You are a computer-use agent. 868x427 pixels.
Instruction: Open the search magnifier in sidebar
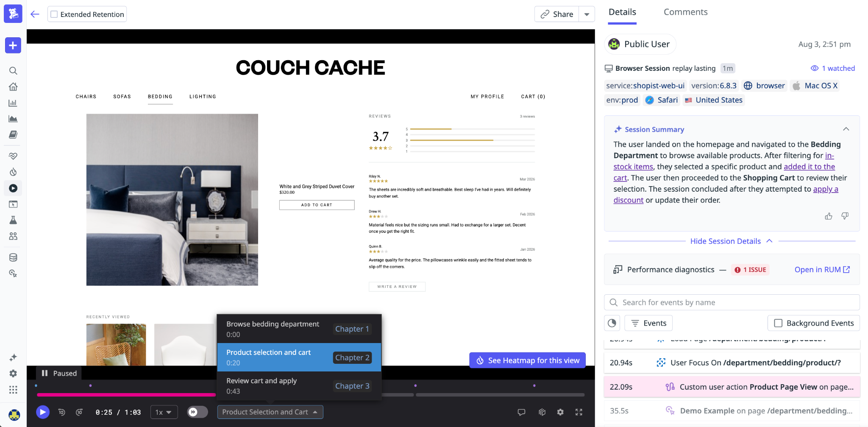tap(13, 71)
